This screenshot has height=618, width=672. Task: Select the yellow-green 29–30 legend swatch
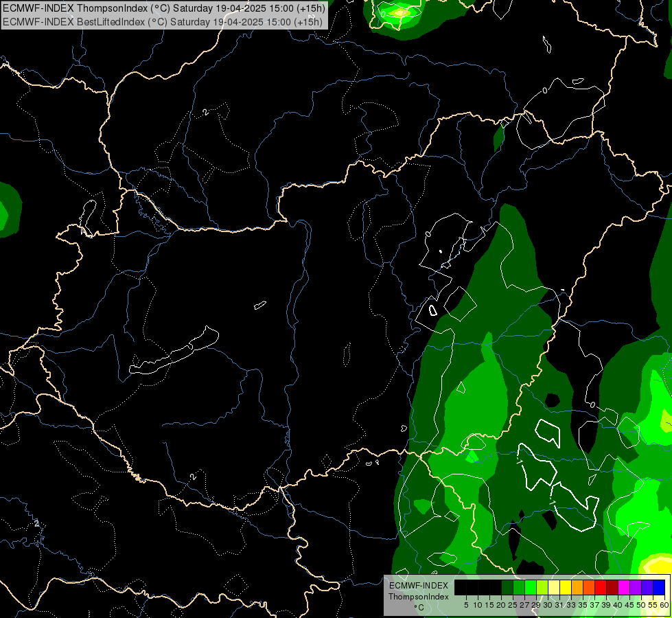click(542, 587)
